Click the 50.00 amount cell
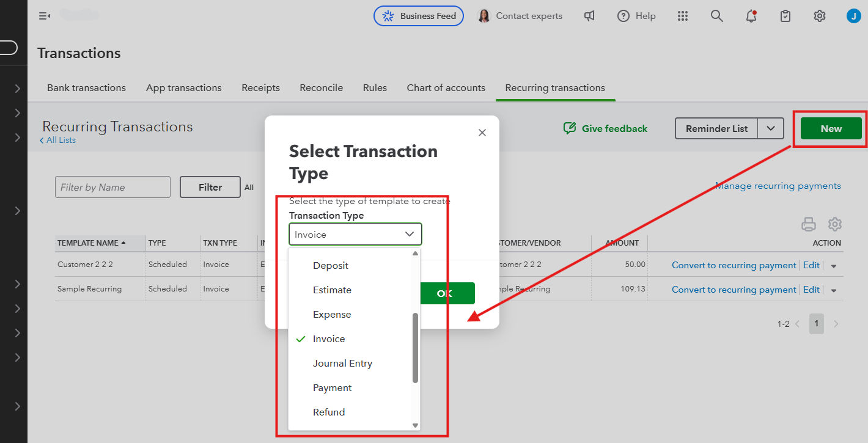 coord(635,265)
